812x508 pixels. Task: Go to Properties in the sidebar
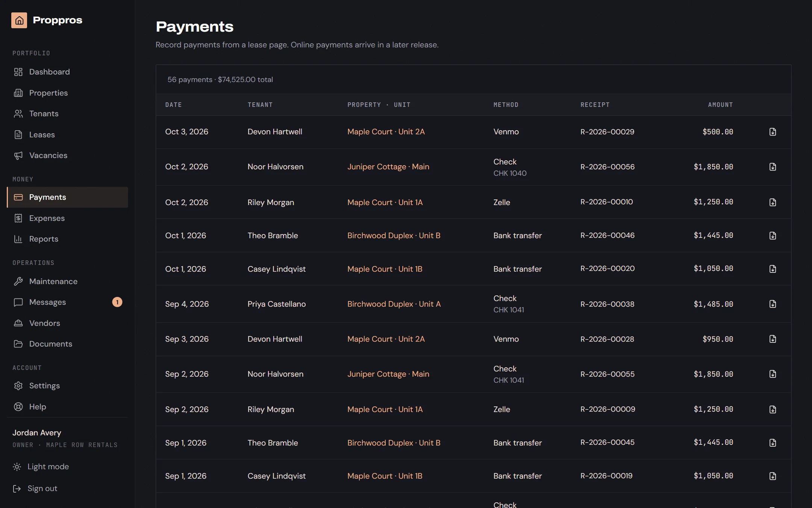pos(67,93)
